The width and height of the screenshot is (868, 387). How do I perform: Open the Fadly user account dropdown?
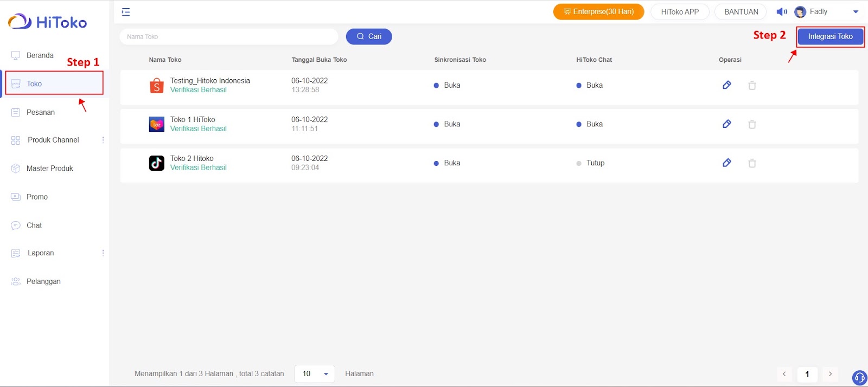tap(856, 12)
